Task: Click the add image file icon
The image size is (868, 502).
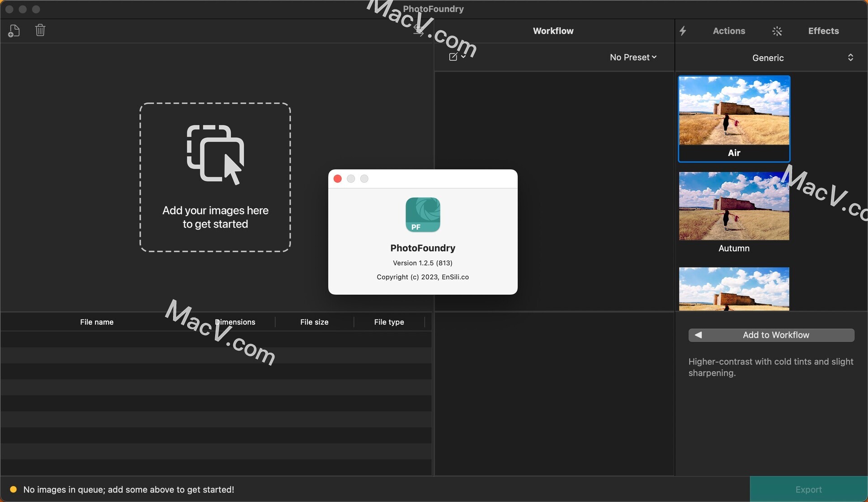Action: point(14,31)
